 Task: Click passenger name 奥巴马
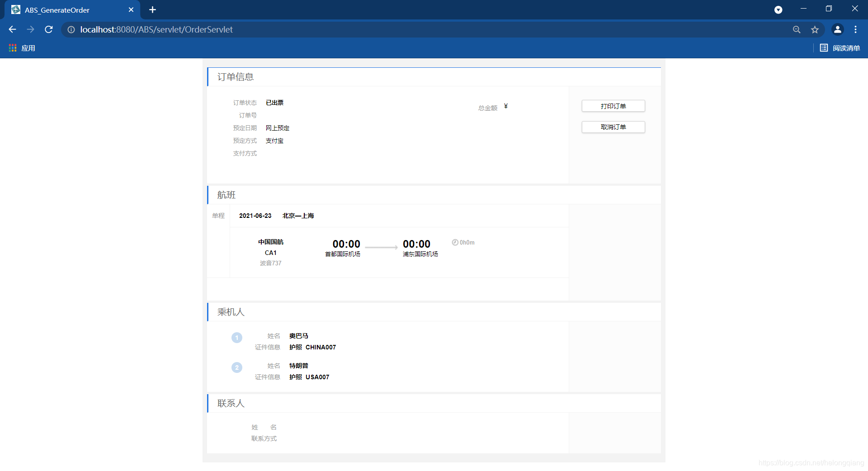point(299,336)
